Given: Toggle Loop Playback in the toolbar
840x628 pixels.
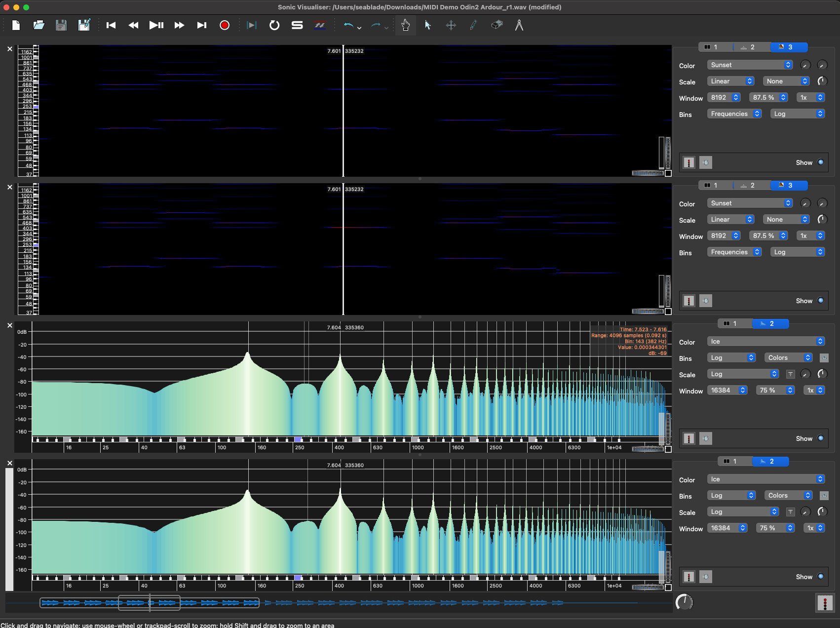Looking at the screenshot, I should click(x=274, y=25).
